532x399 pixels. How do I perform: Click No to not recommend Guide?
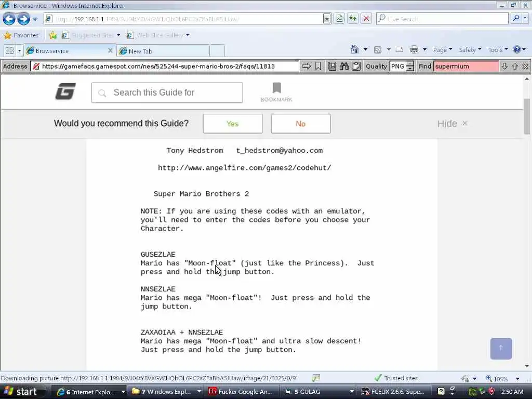tap(301, 124)
